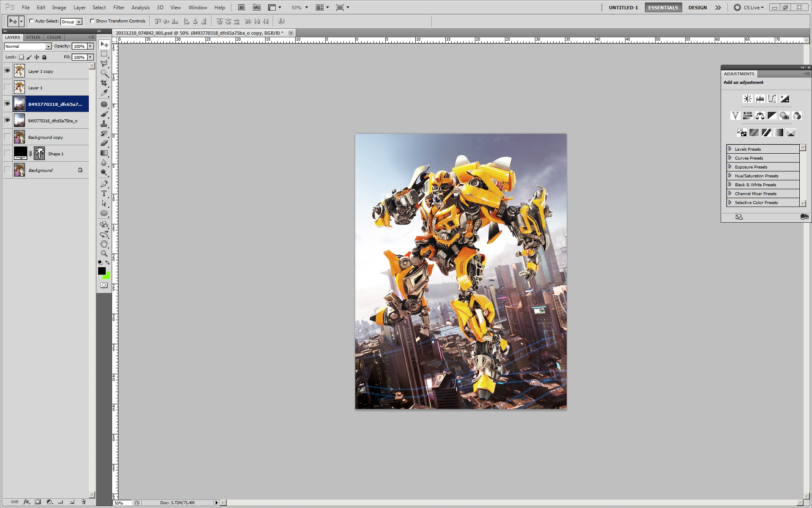Click the status bar zoom percentage field

tap(122, 503)
